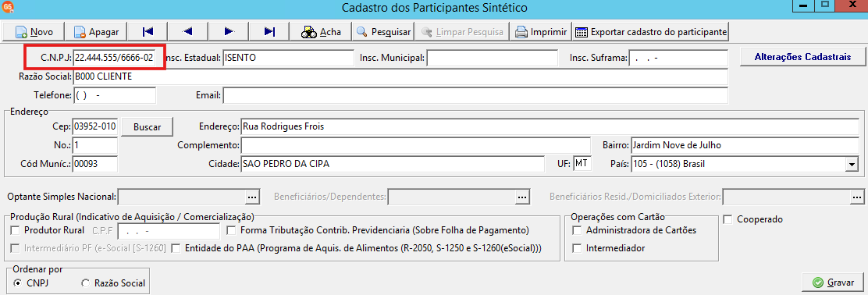Focus the Telefone field
Screen dimensions: 868x295
tap(115, 96)
